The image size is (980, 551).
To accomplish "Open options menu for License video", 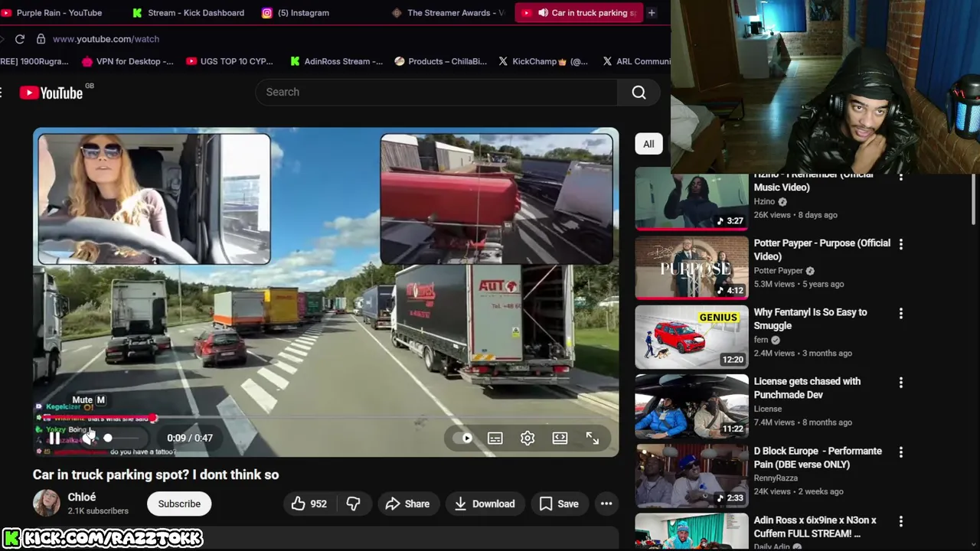I will point(900,383).
